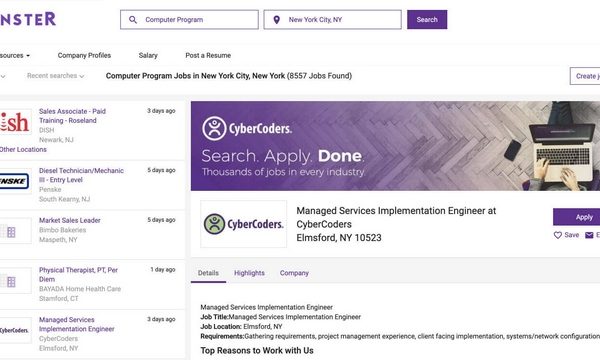Click the CyberCoders logo in job list
Screen dimensions: 600x360
(15, 330)
